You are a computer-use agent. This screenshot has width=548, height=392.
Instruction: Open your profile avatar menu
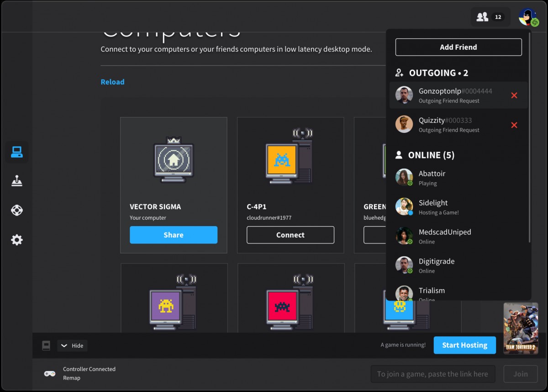(528, 17)
